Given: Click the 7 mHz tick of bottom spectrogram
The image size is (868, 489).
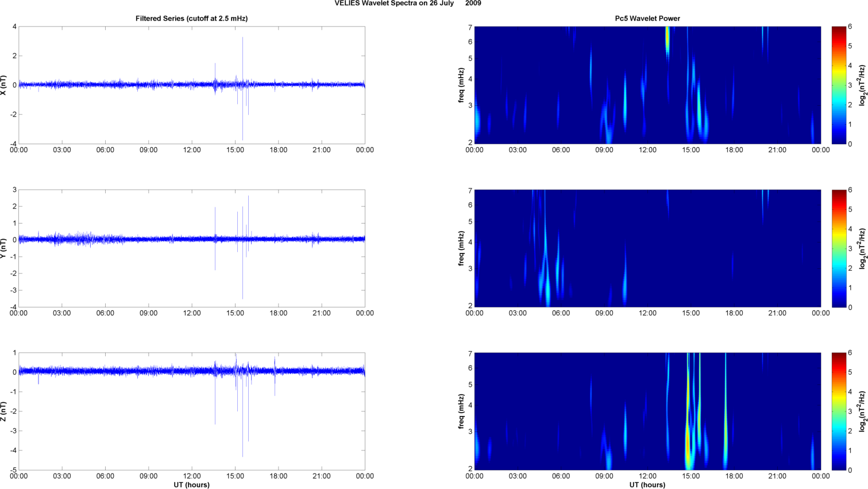Looking at the screenshot, I should coord(470,353).
